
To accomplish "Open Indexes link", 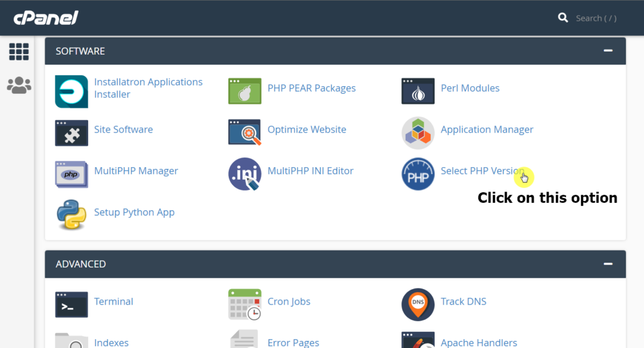I will (x=111, y=343).
